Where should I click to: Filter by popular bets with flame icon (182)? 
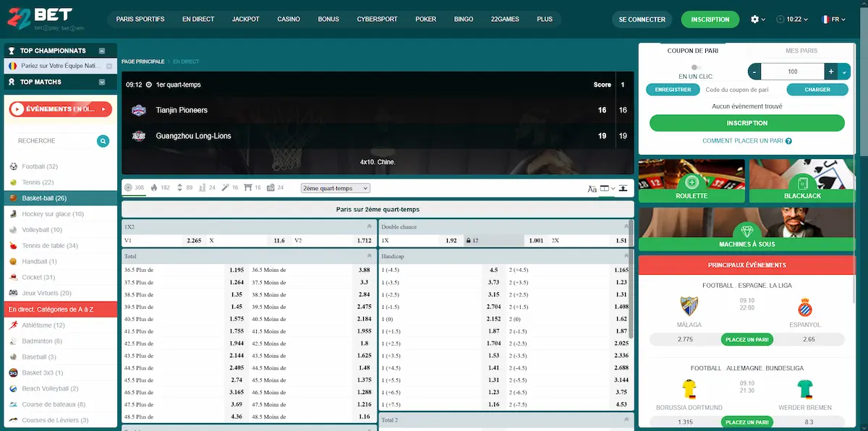[161, 188]
